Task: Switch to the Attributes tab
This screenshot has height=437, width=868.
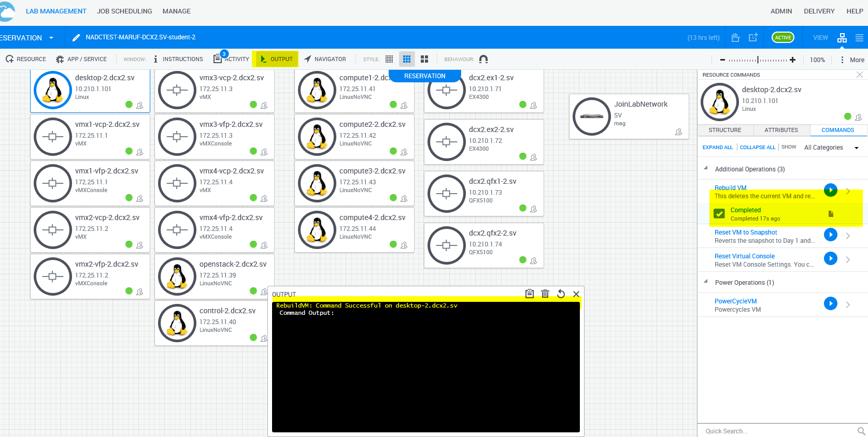Action: point(780,130)
